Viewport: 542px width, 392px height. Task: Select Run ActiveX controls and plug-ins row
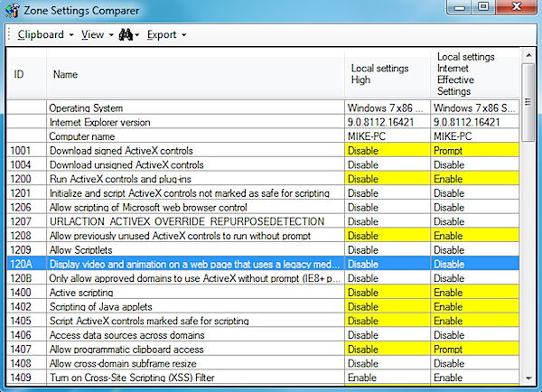(x=263, y=179)
